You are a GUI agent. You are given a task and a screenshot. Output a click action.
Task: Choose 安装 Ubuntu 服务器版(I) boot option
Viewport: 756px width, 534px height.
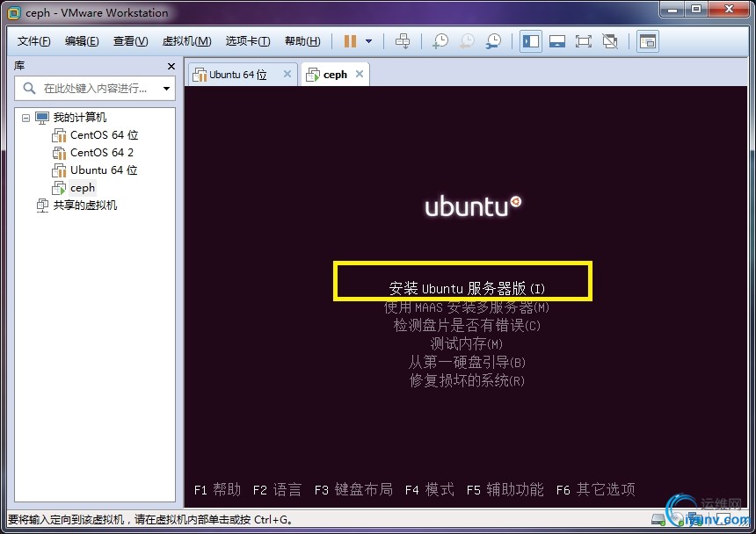point(467,288)
